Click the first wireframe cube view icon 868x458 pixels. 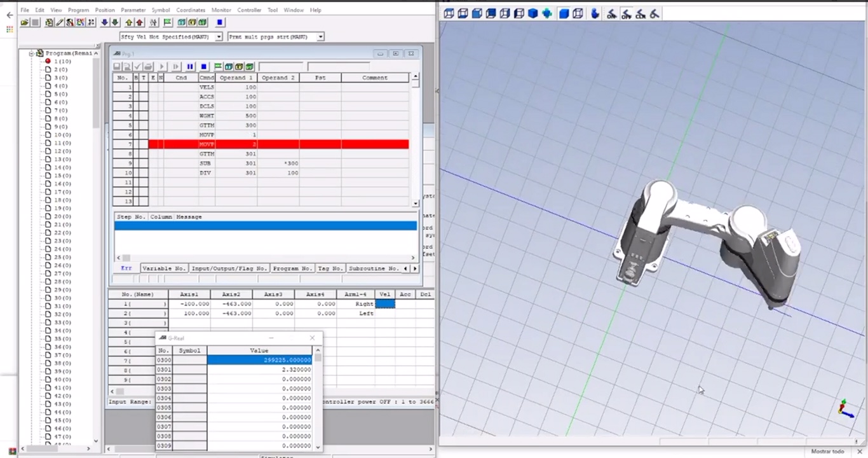[x=449, y=13]
